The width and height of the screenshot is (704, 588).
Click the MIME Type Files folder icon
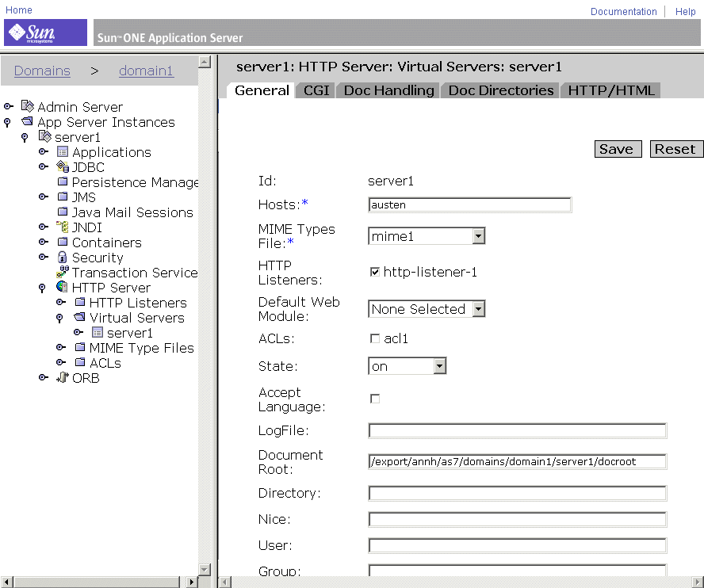[80, 347]
